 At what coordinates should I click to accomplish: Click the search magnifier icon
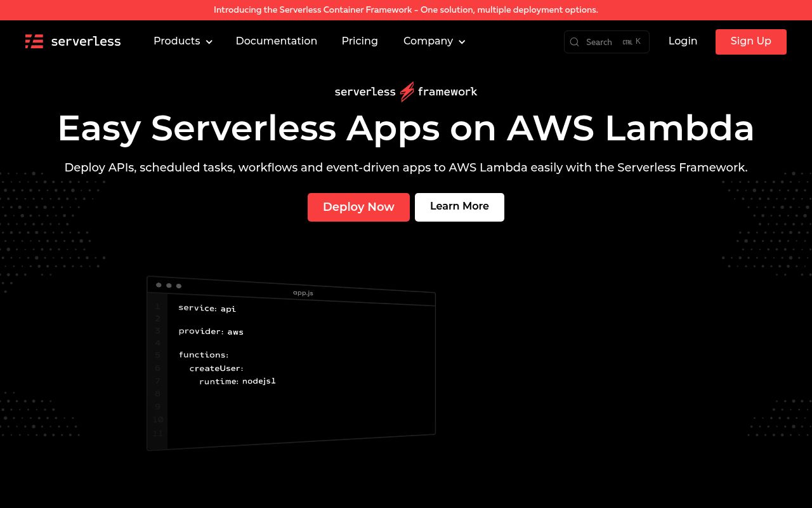coord(574,42)
